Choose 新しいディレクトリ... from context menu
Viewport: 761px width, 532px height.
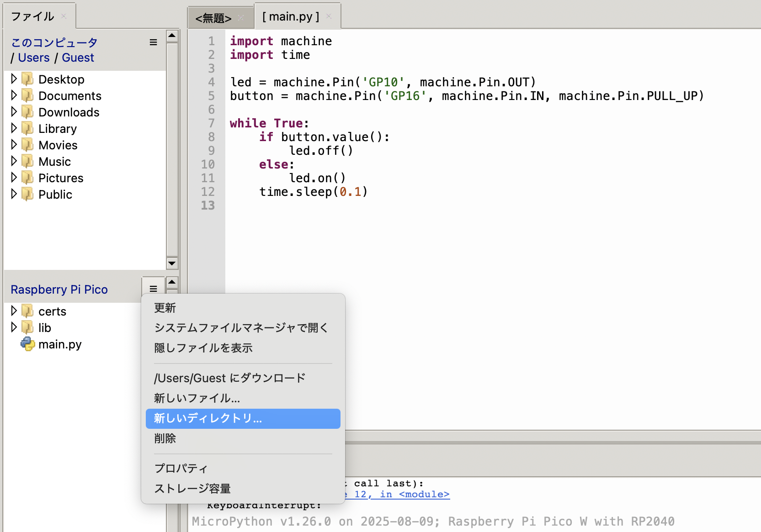243,418
